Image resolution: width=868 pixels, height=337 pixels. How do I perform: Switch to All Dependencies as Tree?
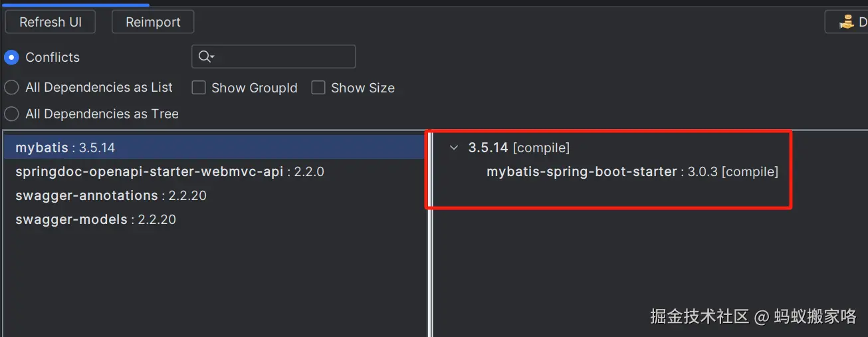11,114
